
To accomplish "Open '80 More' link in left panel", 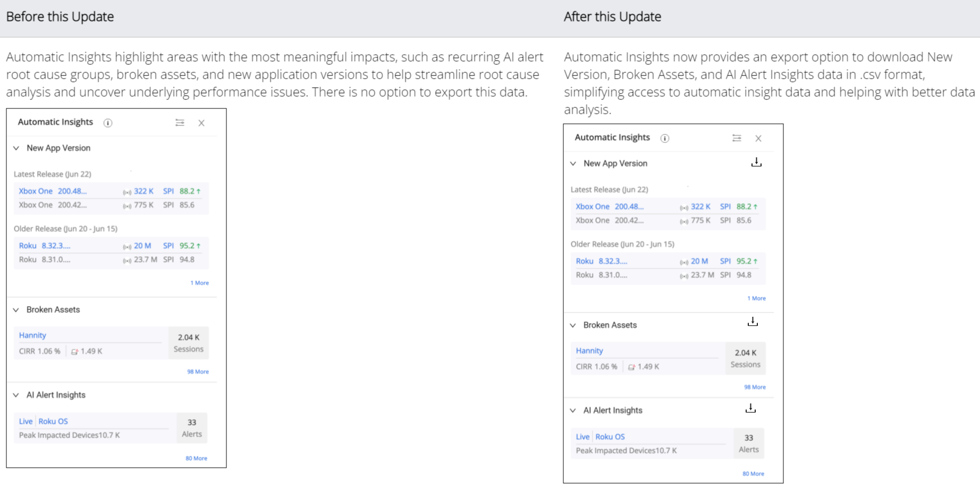I will click(196, 458).
